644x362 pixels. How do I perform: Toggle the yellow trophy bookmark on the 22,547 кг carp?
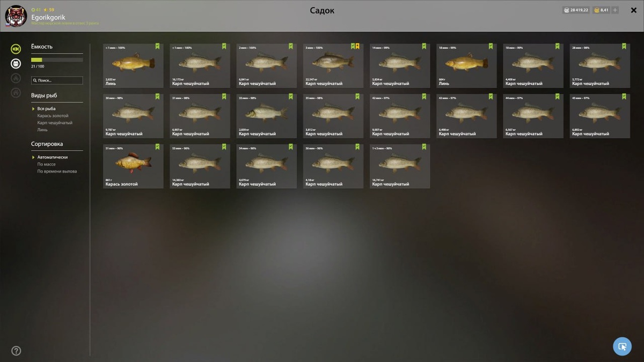[x=357, y=46]
